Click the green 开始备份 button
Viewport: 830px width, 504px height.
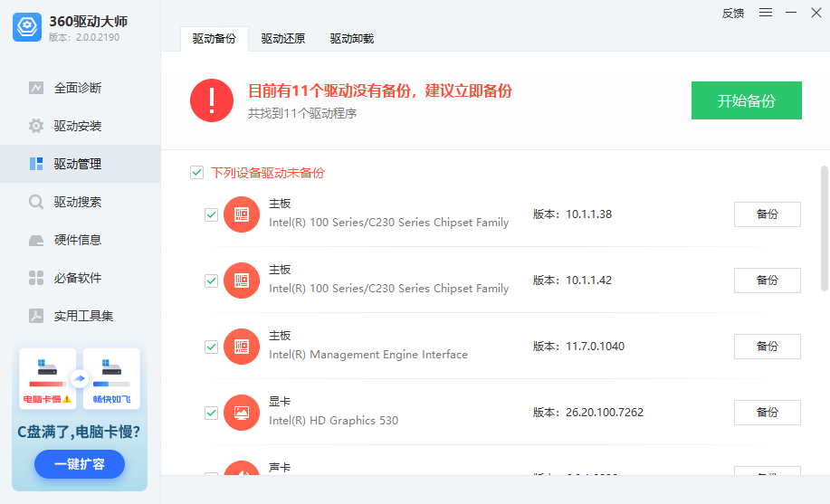[747, 100]
